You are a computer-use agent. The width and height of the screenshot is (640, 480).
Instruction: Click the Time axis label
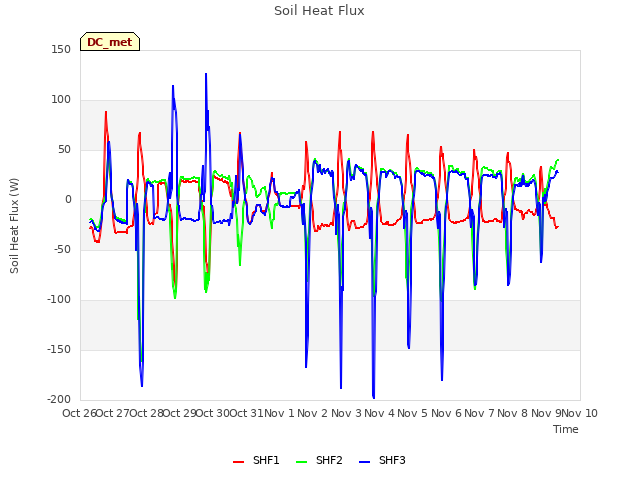tap(566, 429)
